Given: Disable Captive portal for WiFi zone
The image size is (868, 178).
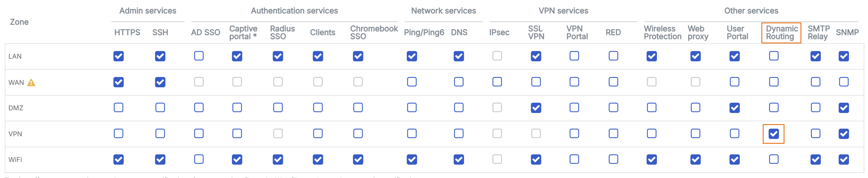Looking at the screenshot, I should (x=237, y=160).
